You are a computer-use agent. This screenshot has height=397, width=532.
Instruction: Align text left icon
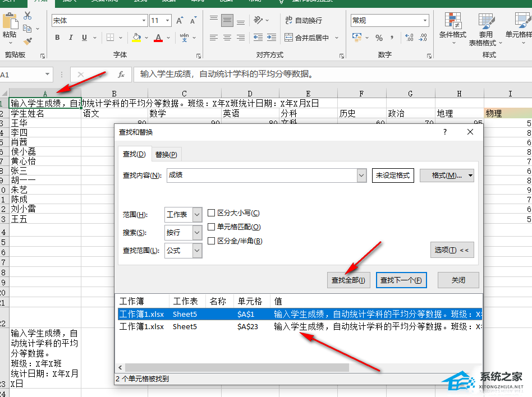tap(213, 38)
